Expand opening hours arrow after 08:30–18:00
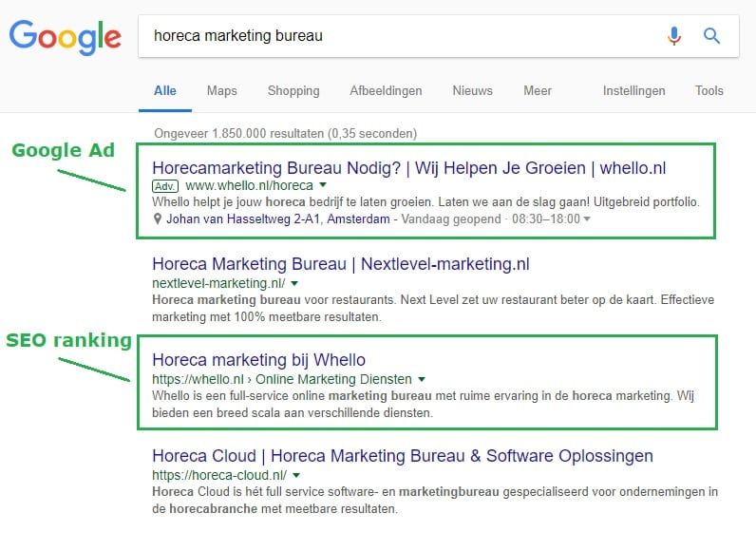Image resolution: width=756 pixels, height=551 pixels. pos(587,218)
